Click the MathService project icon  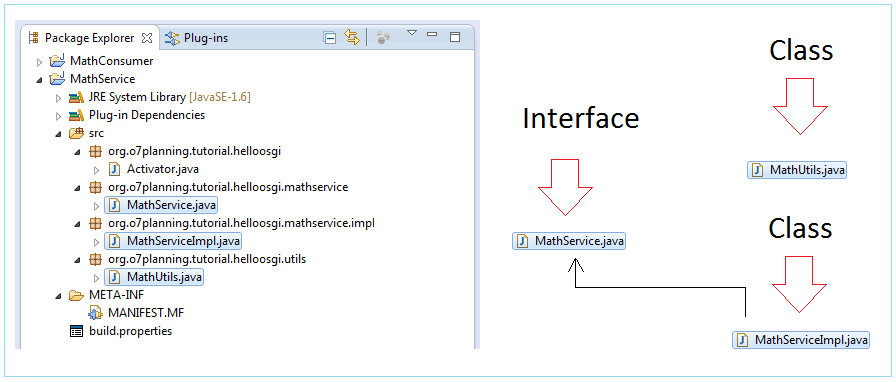click(x=57, y=78)
